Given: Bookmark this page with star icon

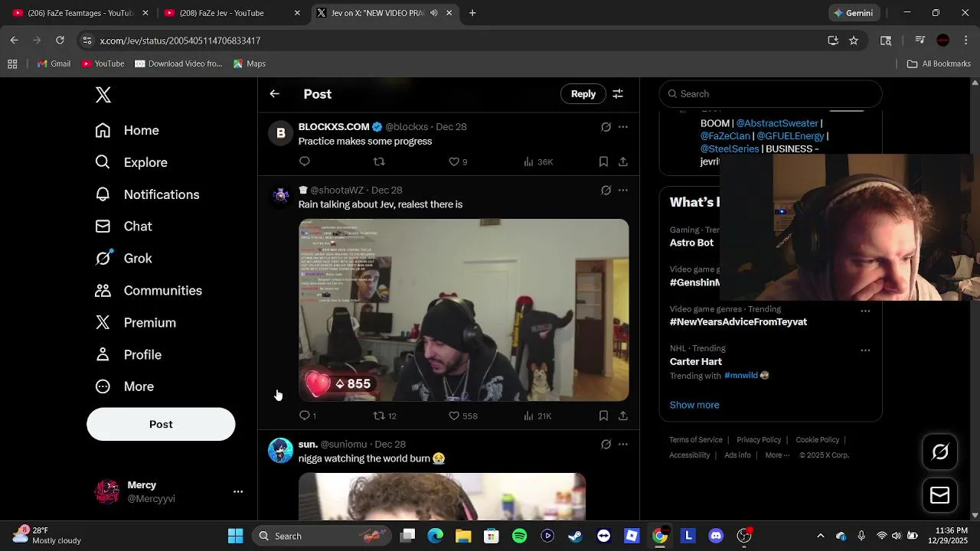Looking at the screenshot, I should pyautogui.click(x=854, y=41).
